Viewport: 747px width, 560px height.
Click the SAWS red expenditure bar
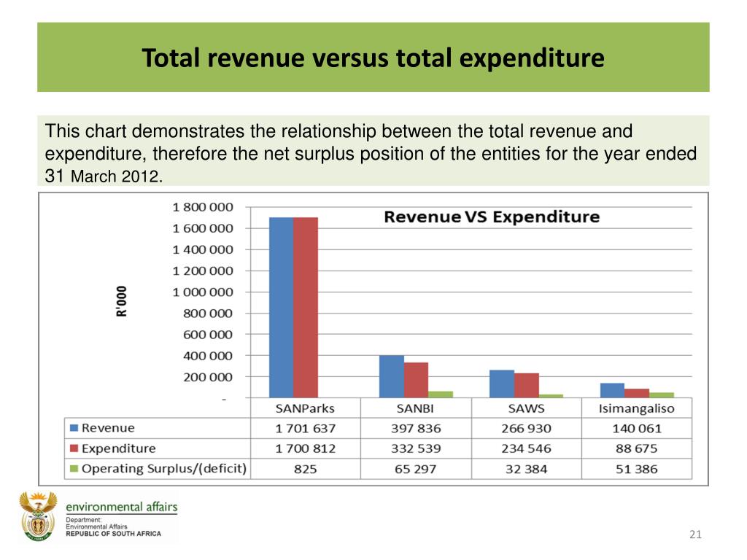click(527, 385)
